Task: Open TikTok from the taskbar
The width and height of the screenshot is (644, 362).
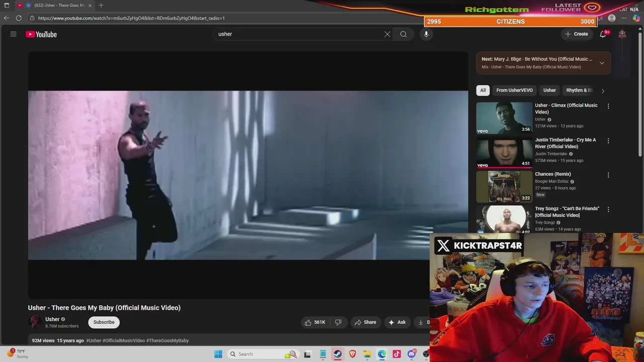Action: tap(397, 354)
